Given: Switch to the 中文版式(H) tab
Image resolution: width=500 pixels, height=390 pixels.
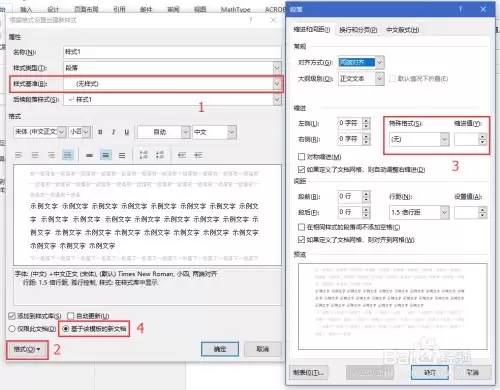Looking at the screenshot, I should click(402, 30).
